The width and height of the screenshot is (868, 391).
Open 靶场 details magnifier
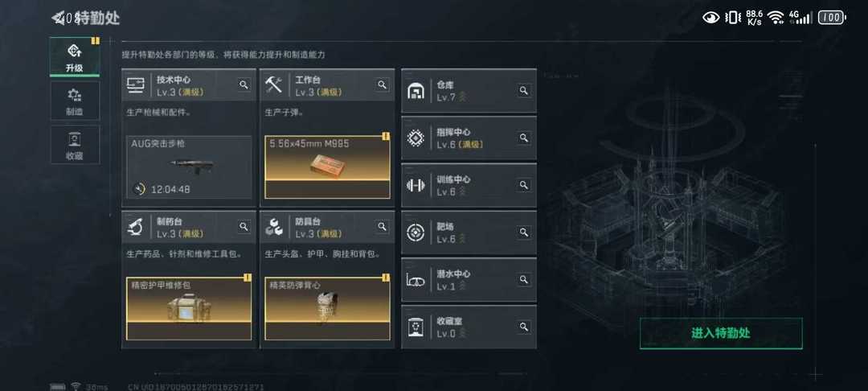524,232
